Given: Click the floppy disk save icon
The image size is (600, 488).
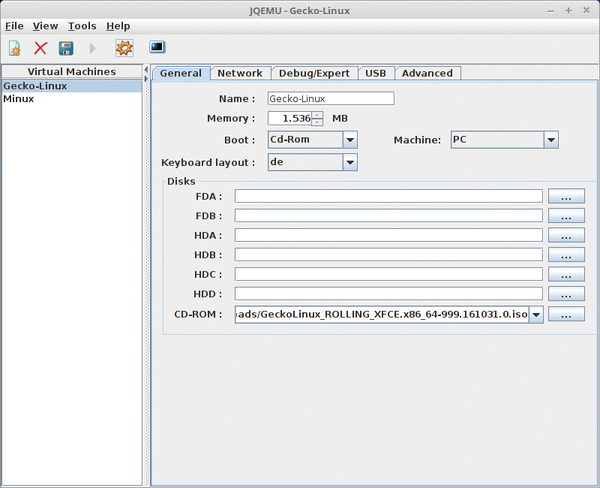Looking at the screenshot, I should pyautogui.click(x=66, y=48).
